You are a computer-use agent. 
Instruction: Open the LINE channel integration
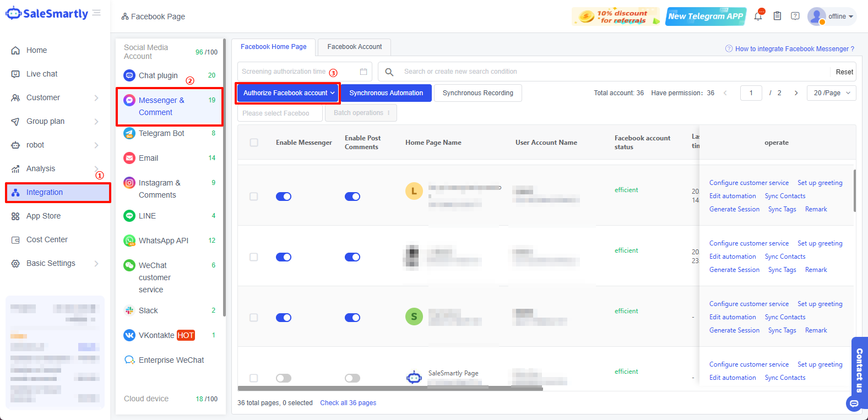click(x=147, y=216)
